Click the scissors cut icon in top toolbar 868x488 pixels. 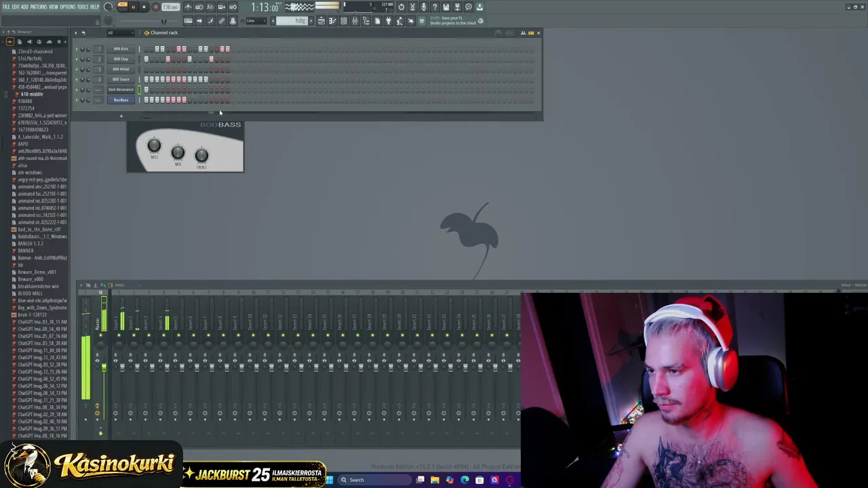[x=412, y=7]
